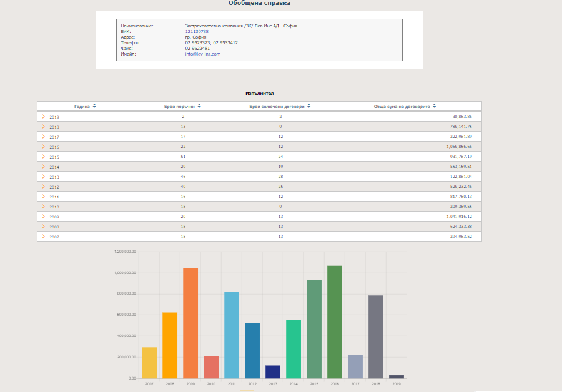562x392 pixels.
Task: Open the 2015 year link in table
Action: (54, 157)
